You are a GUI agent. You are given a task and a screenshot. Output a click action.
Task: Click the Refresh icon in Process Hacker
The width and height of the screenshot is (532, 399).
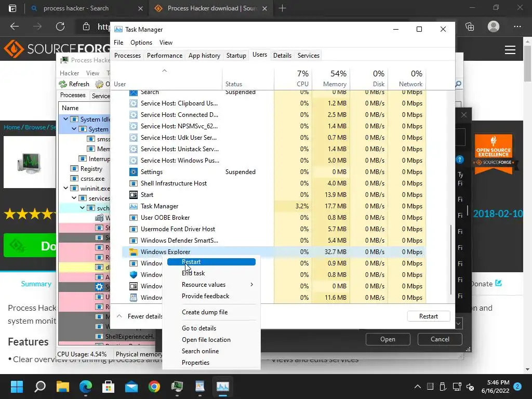click(63, 84)
